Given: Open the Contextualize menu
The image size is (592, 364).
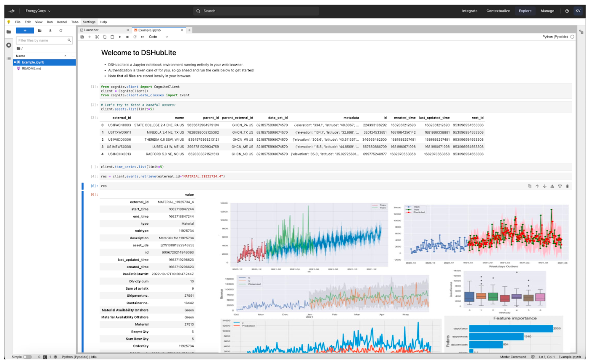Looking at the screenshot, I should coord(498,11).
